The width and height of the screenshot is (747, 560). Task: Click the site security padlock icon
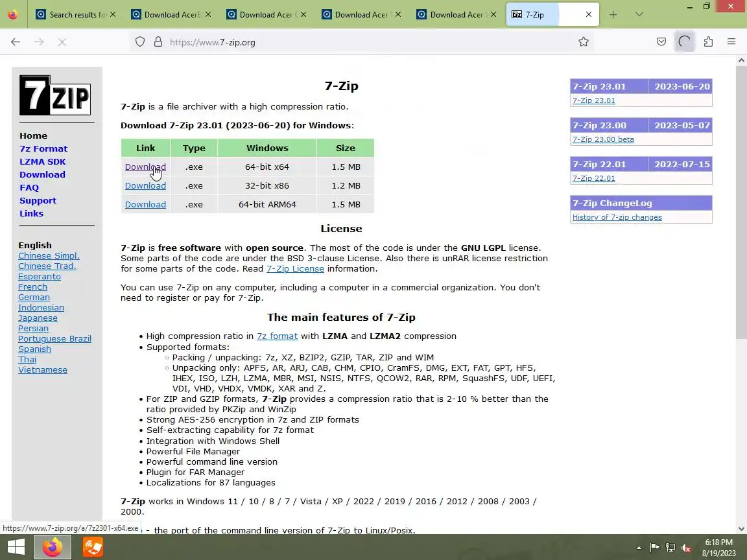158,42
